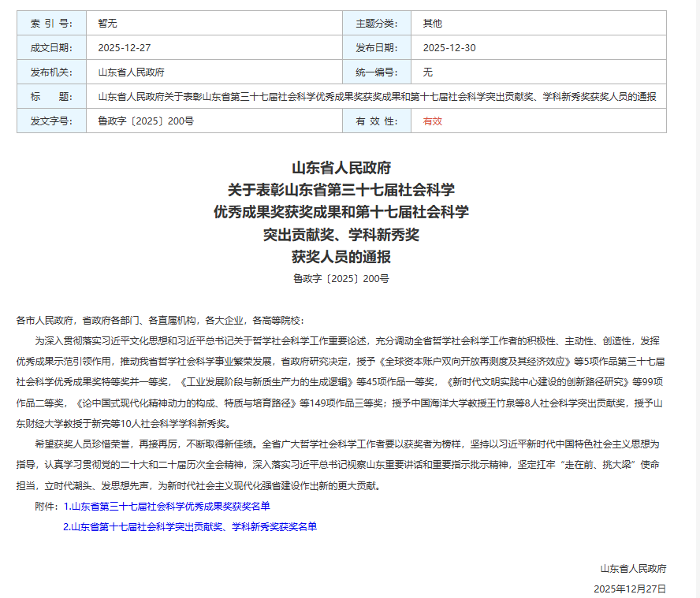Open attachment 2 outstanding contribution award list link
The height and width of the screenshot is (598, 700).
point(190,526)
